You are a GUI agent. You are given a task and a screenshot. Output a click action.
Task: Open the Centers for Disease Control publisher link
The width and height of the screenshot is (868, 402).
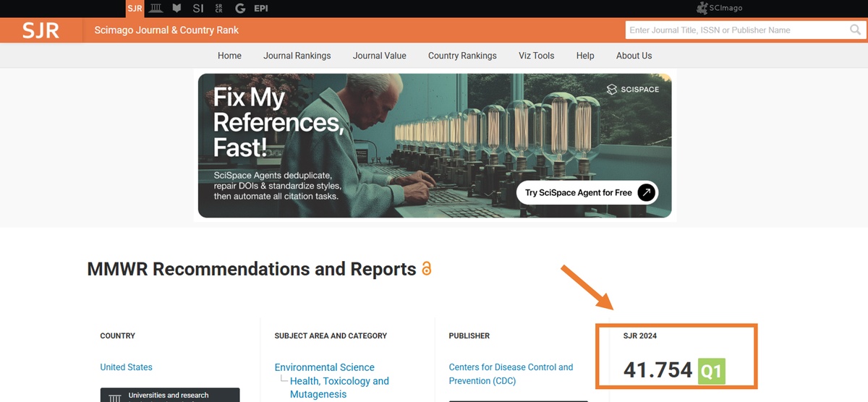click(511, 374)
